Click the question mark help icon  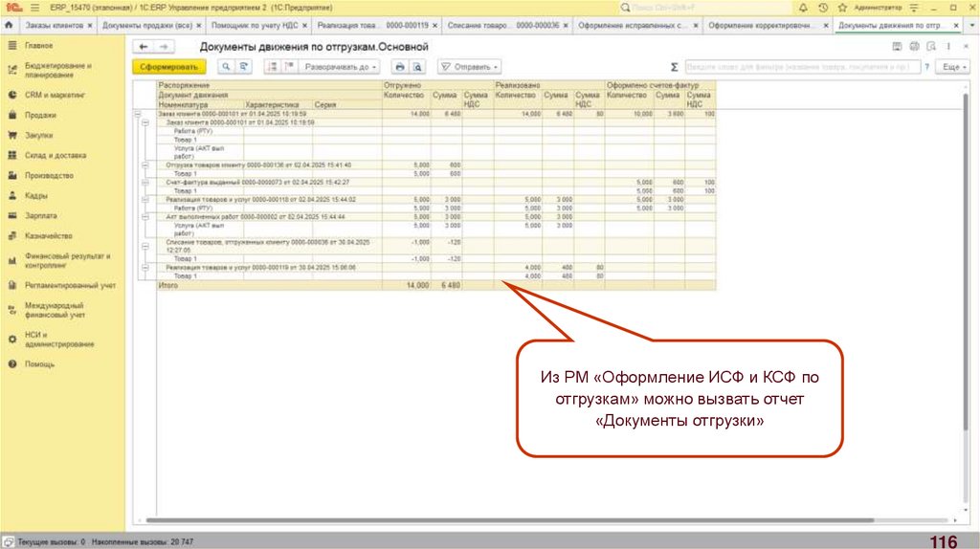[x=926, y=67]
